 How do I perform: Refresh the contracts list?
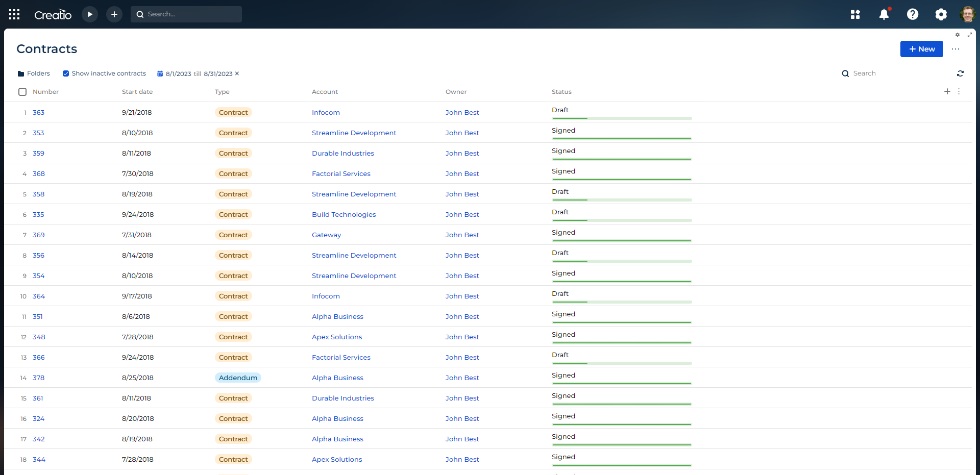(x=961, y=73)
